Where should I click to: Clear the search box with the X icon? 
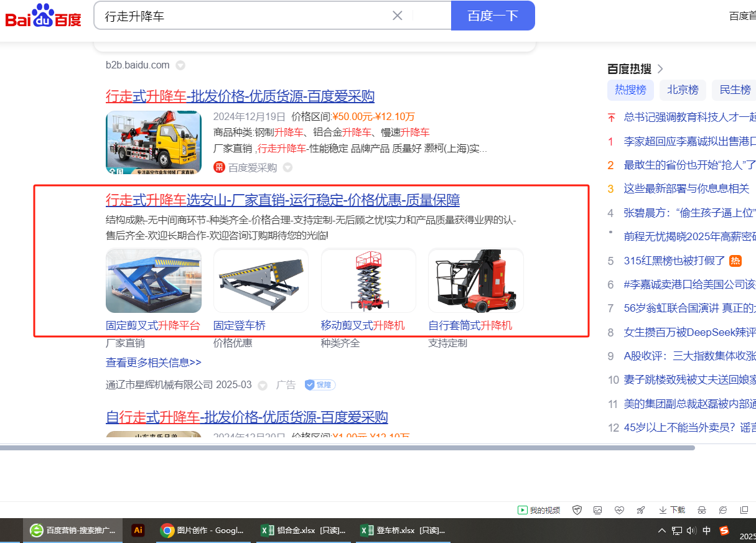coord(397,16)
